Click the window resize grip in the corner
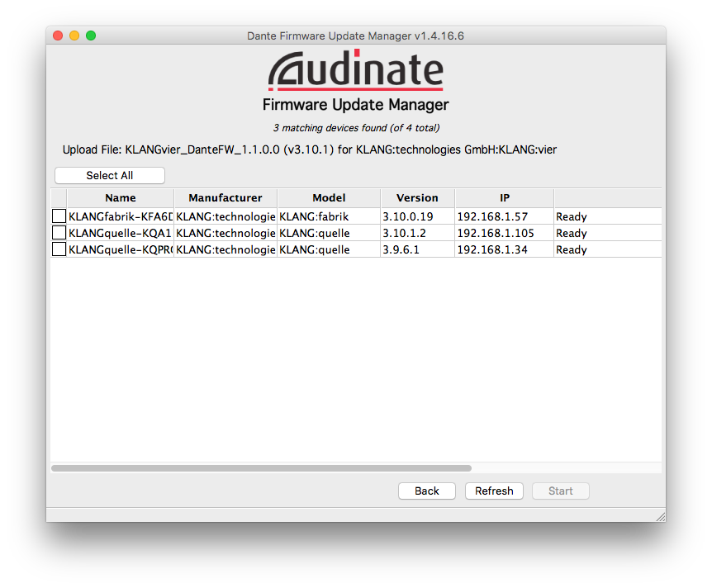Viewport: 712px width, 588px height. click(661, 517)
